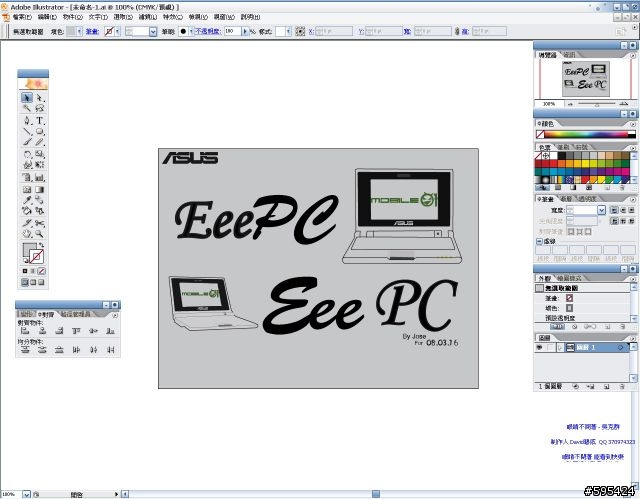Viewport: 640px width, 499px height.
Task: Click blue X coordinate label
Action: 311,31
